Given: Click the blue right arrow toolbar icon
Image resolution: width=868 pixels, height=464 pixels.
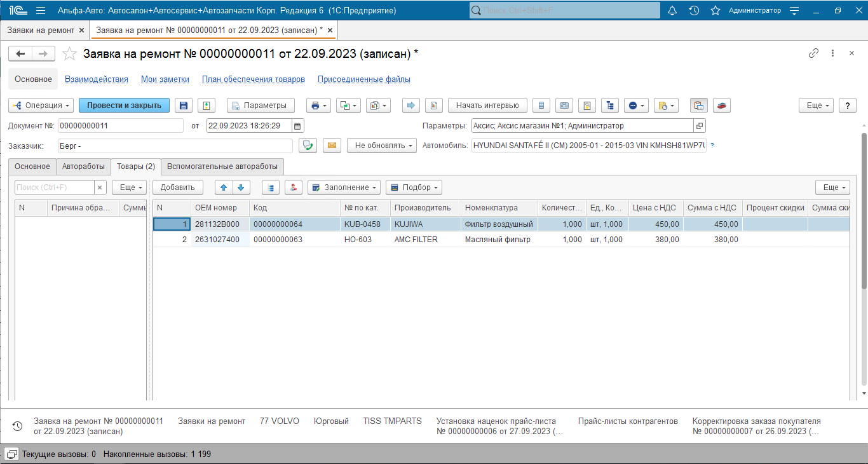Looking at the screenshot, I should [410, 106].
